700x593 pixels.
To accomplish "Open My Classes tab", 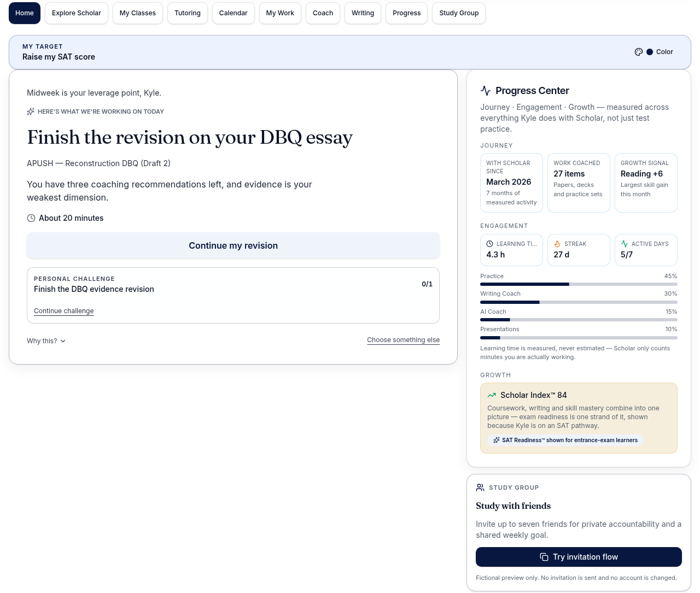I will (x=138, y=13).
